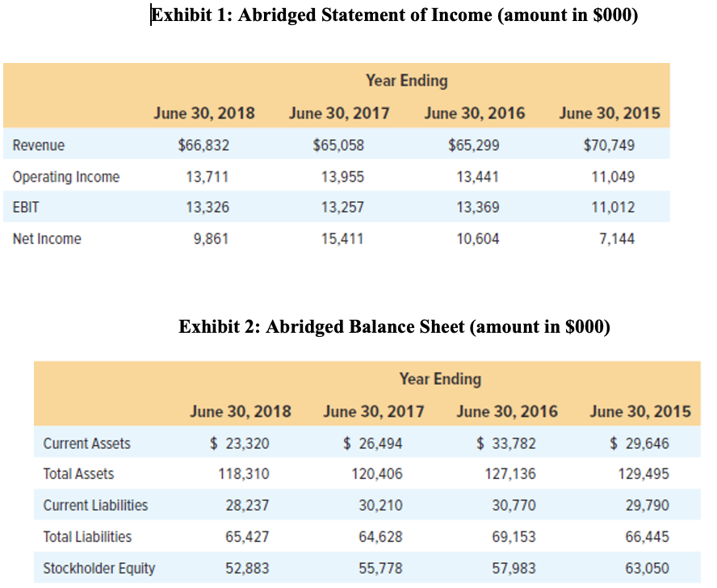Click the Exhibit 1 Abridged Statement of Income title
Image resolution: width=717 pixels, height=588 pixels.
coord(395,15)
